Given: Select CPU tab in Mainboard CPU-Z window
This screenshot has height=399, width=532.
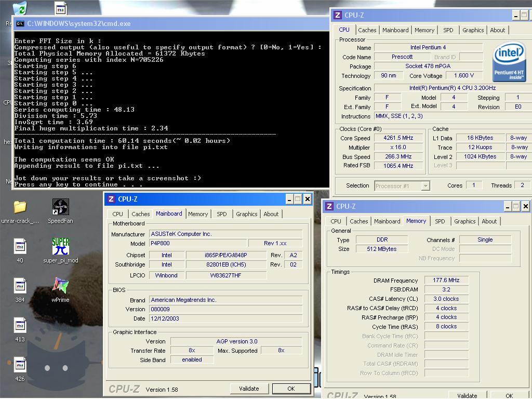Looking at the screenshot, I should point(117,214).
